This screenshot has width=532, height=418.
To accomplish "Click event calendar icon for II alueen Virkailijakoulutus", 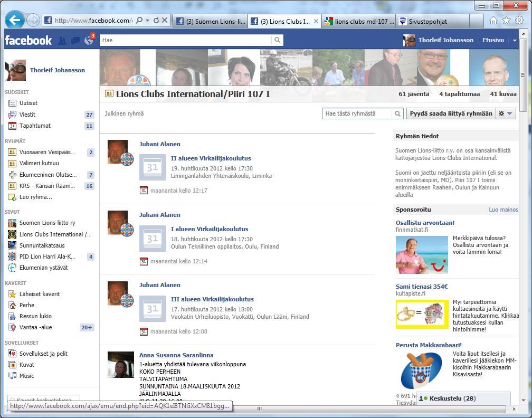I will tap(153, 167).
